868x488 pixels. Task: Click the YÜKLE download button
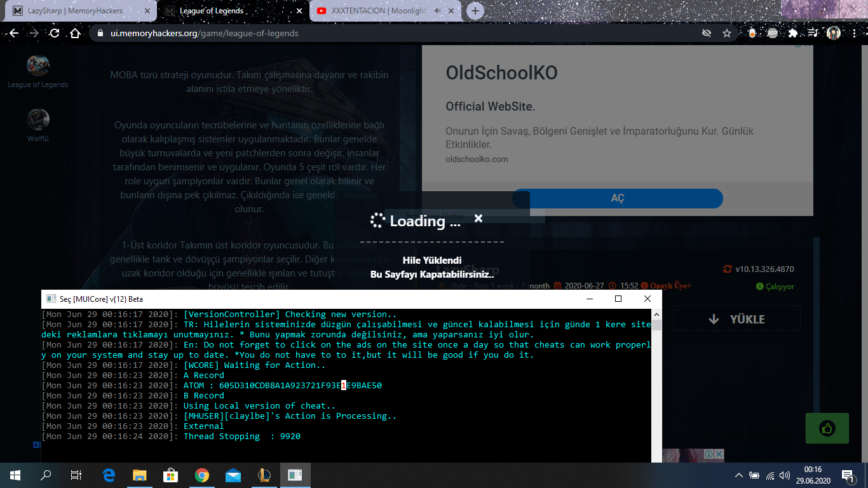[737, 319]
